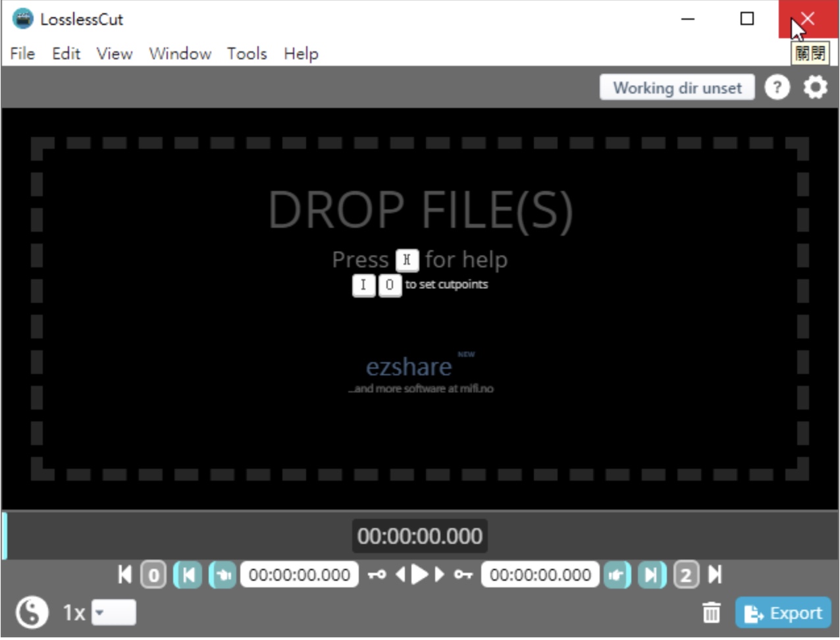Open the Help menu
This screenshot has height=640, width=840.
301,53
